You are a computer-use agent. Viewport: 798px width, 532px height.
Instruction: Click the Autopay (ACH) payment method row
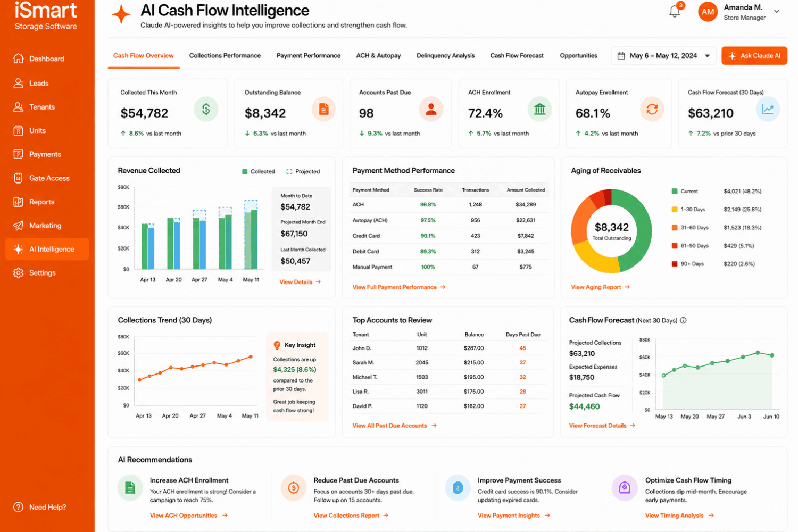pyautogui.click(x=450, y=220)
